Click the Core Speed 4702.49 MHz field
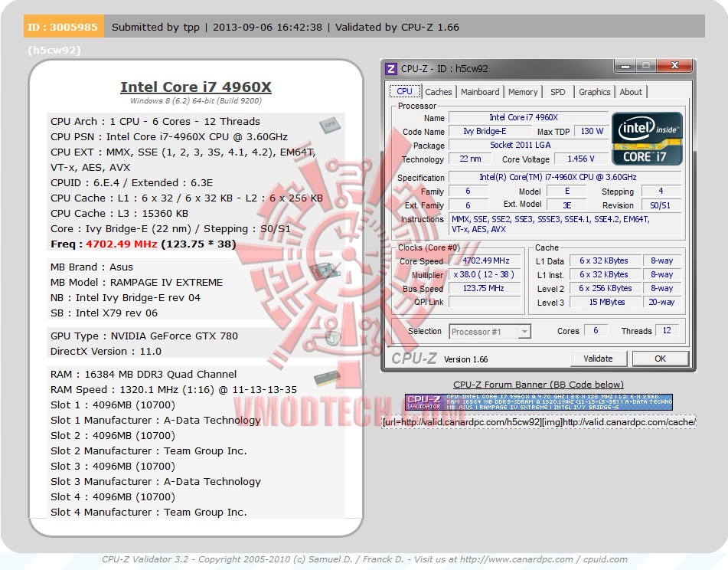 click(485, 260)
